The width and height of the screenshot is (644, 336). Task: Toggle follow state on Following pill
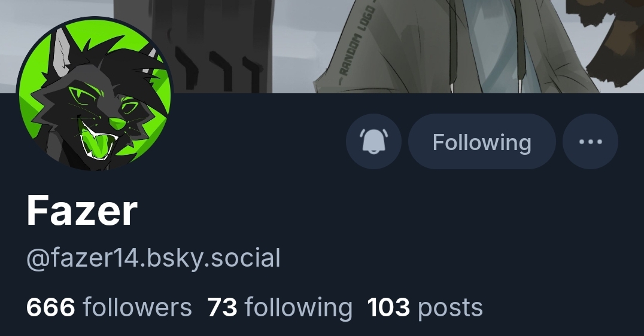tap(482, 142)
